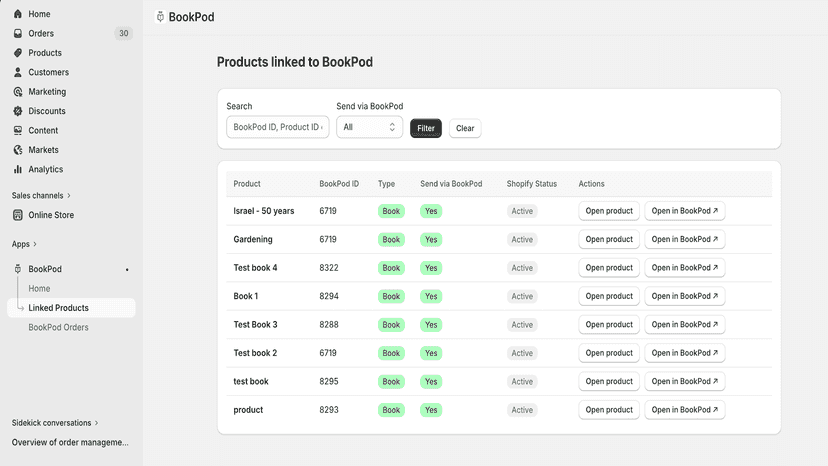Open product for test book row

[609, 381]
